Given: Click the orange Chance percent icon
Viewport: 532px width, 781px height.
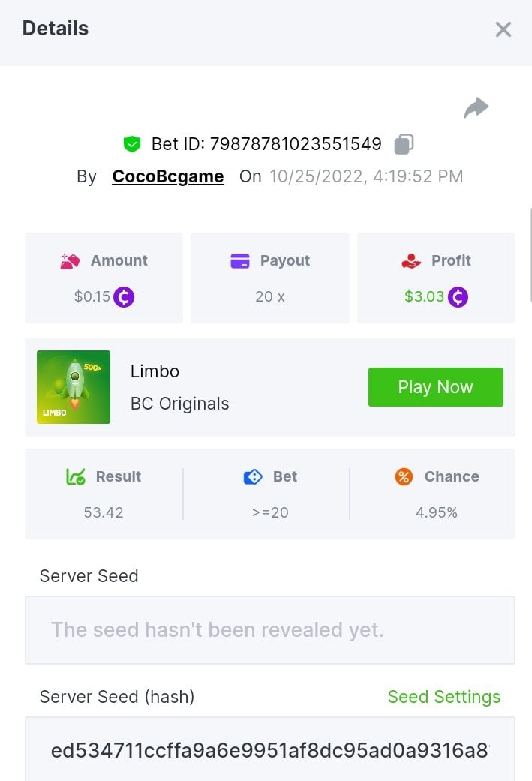Looking at the screenshot, I should point(404,476).
